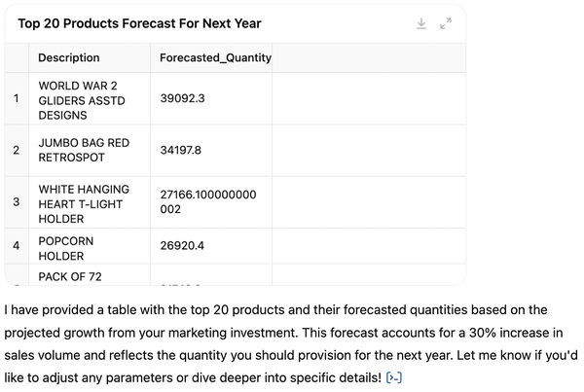Open the view analysis code icon
This screenshot has width=584, height=392.
pyautogui.click(x=393, y=376)
